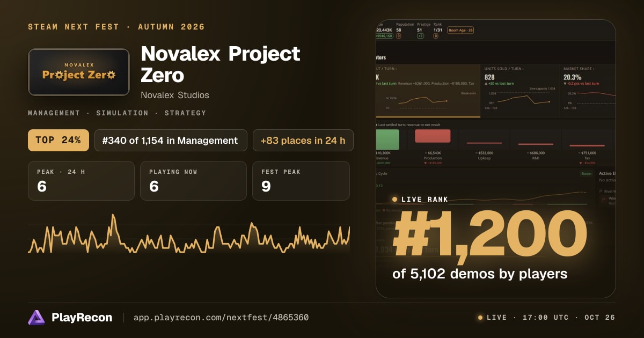Click the green +2 Prestige change badge
The height and width of the screenshot is (338, 644).
420,36
